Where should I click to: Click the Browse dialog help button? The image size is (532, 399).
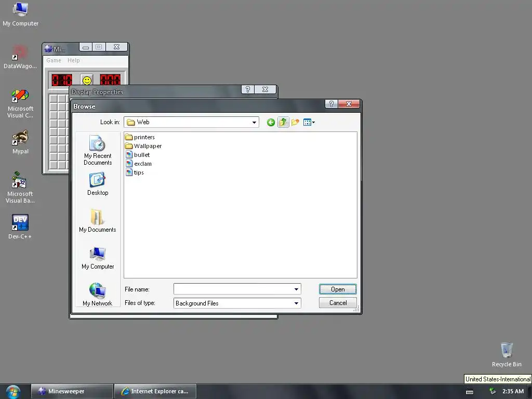click(x=331, y=104)
